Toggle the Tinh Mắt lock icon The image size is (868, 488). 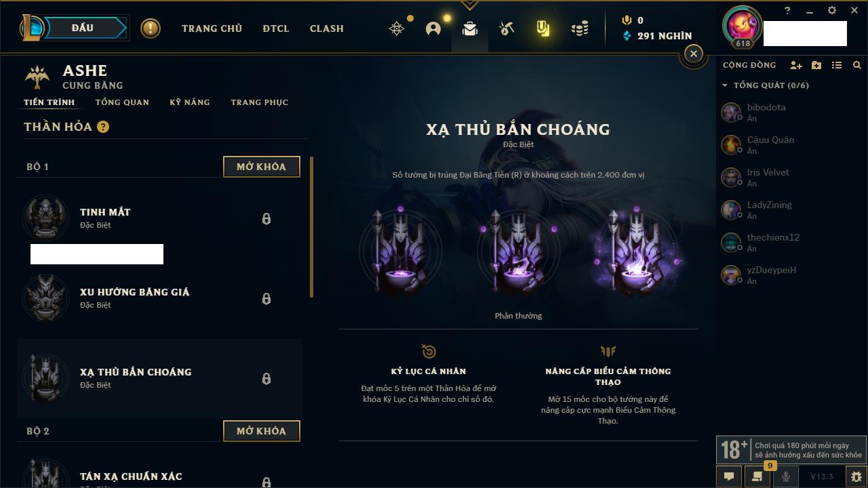(267, 219)
